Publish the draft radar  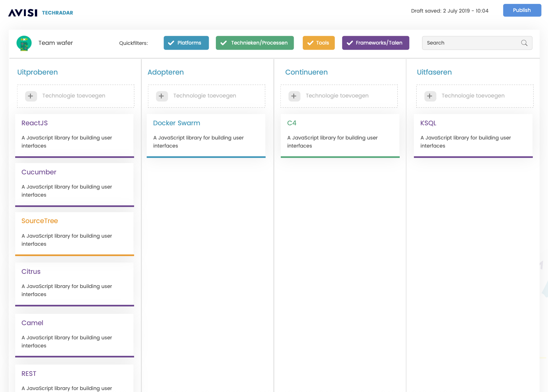click(522, 10)
